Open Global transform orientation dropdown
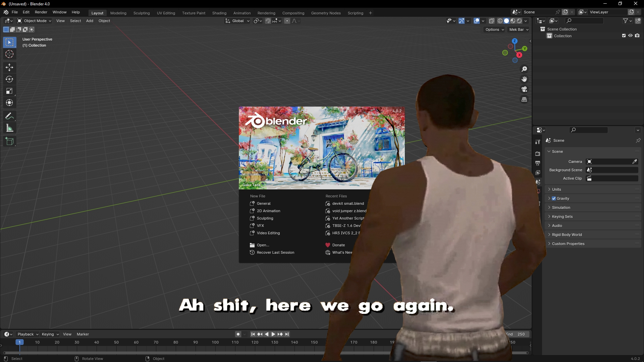644x362 pixels. 238,21
